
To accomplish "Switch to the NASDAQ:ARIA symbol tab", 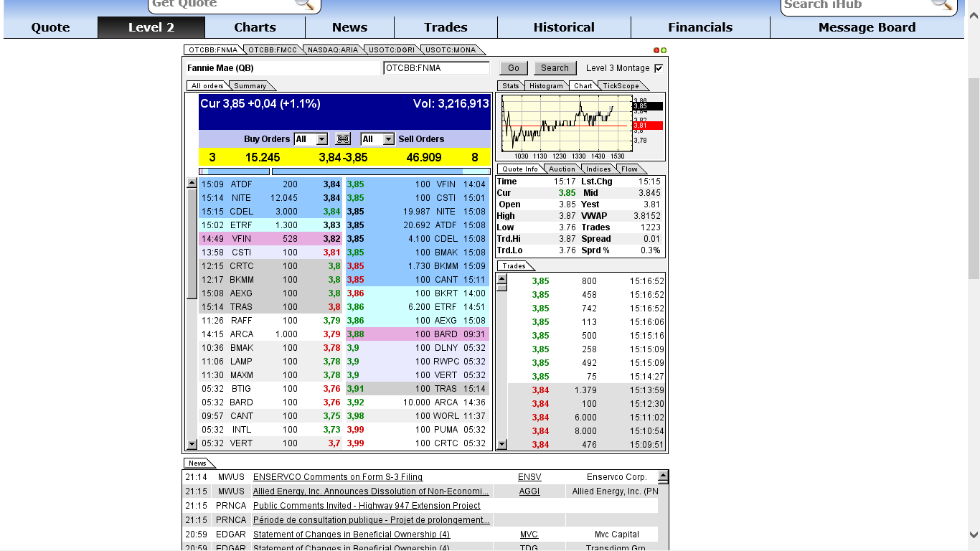I will coord(332,50).
